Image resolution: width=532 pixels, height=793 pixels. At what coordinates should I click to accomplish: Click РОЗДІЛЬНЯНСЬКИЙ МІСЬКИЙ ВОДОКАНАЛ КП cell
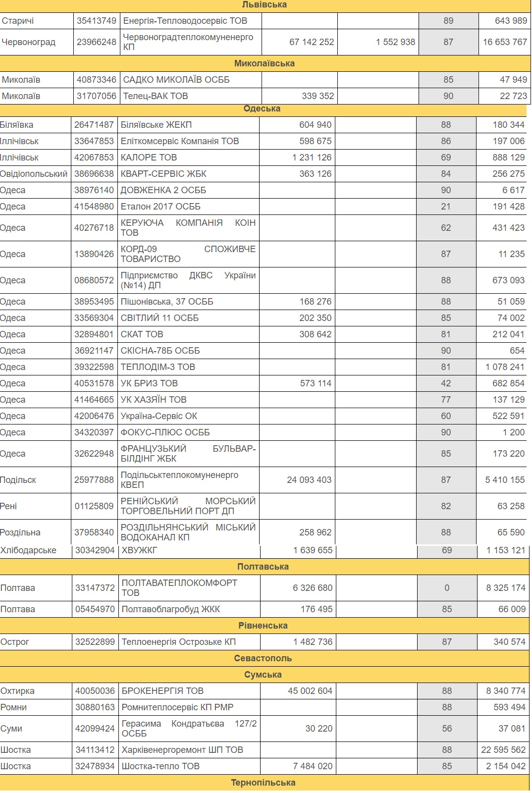(188, 532)
